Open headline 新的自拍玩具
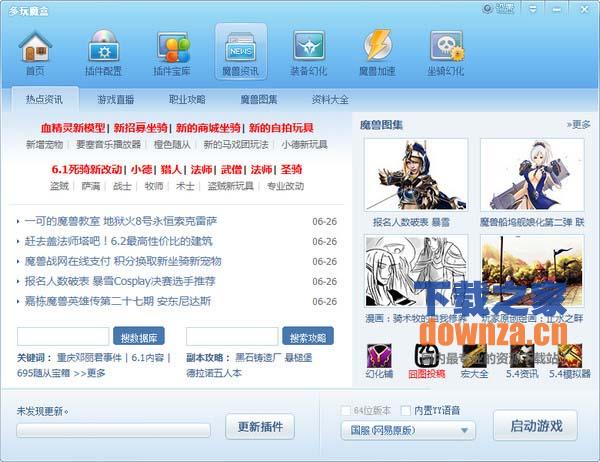Viewport: 600px width, 462px height. point(281,128)
